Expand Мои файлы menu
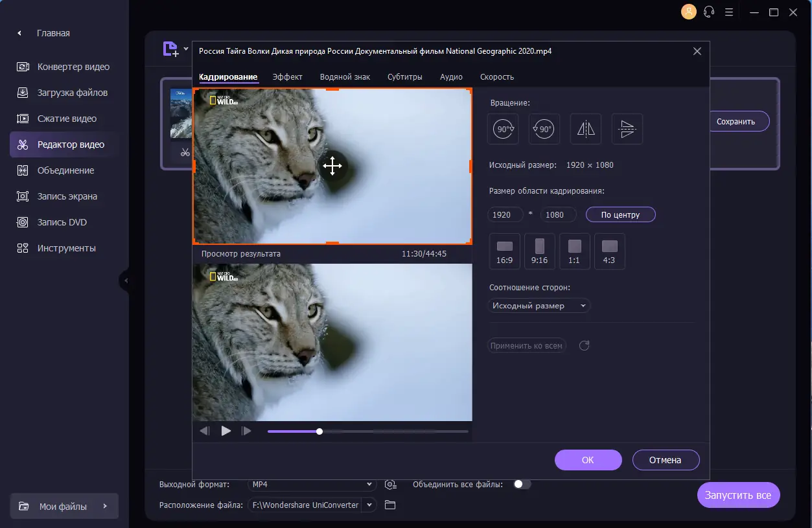812x528 pixels. (x=64, y=507)
